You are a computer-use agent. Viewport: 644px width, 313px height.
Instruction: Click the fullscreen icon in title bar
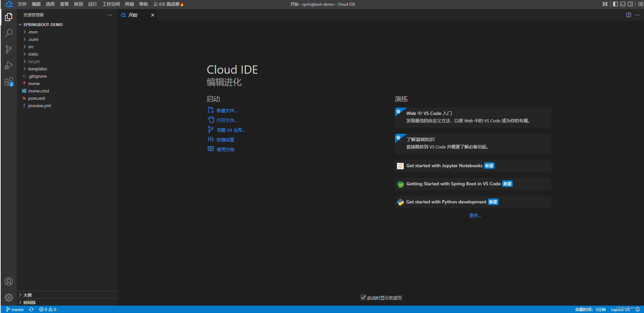pos(605,4)
